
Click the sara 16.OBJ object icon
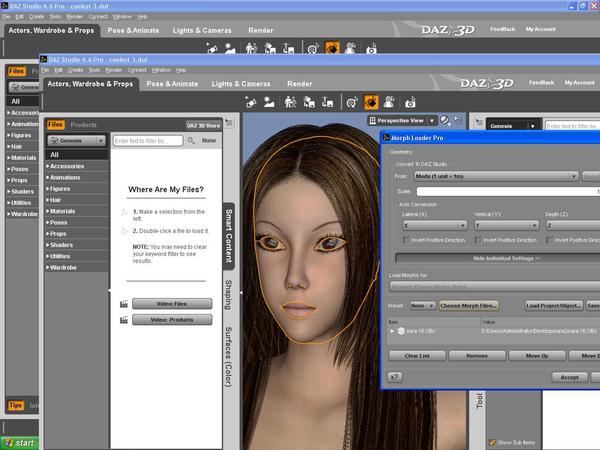pos(401,331)
